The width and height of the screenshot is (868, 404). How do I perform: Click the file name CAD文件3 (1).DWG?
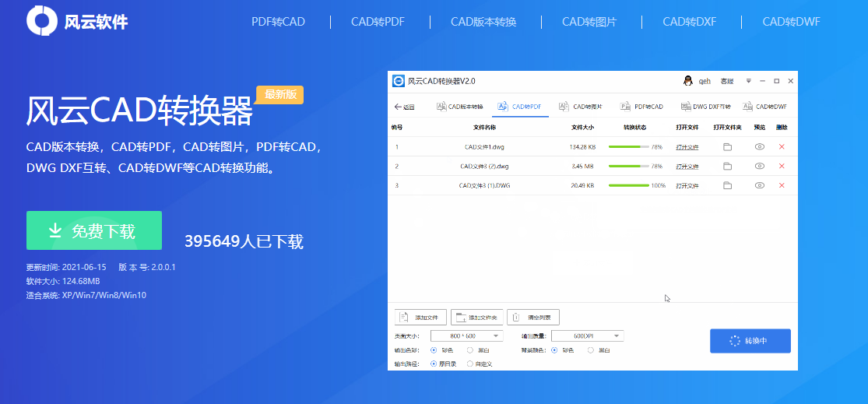[484, 186]
